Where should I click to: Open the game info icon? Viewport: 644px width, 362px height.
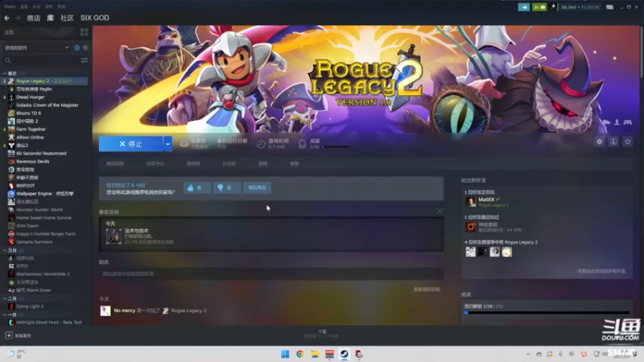613,142
